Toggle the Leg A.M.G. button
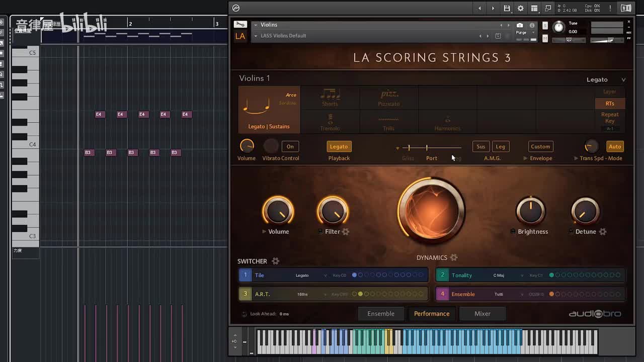The image size is (644, 362). (x=501, y=146)
